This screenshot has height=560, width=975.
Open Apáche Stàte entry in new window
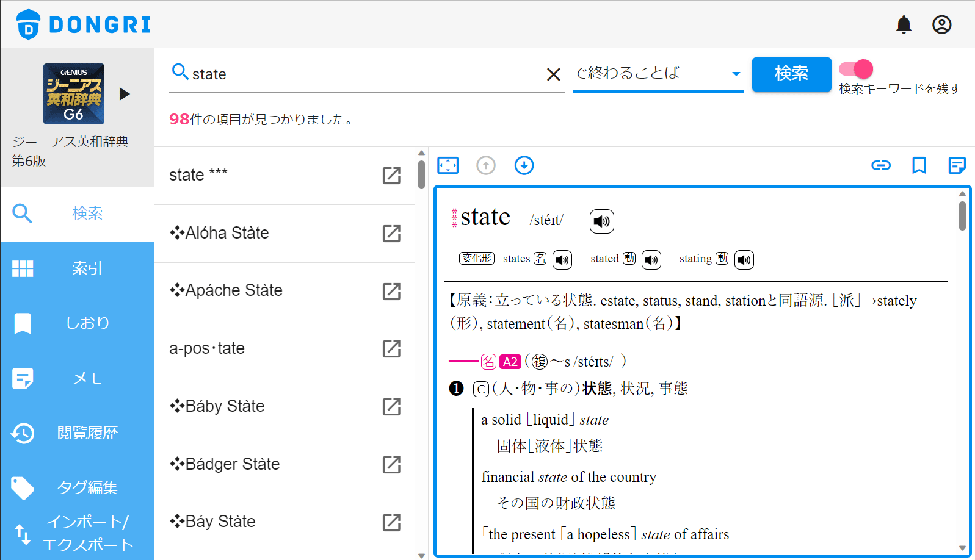[391, 292]
